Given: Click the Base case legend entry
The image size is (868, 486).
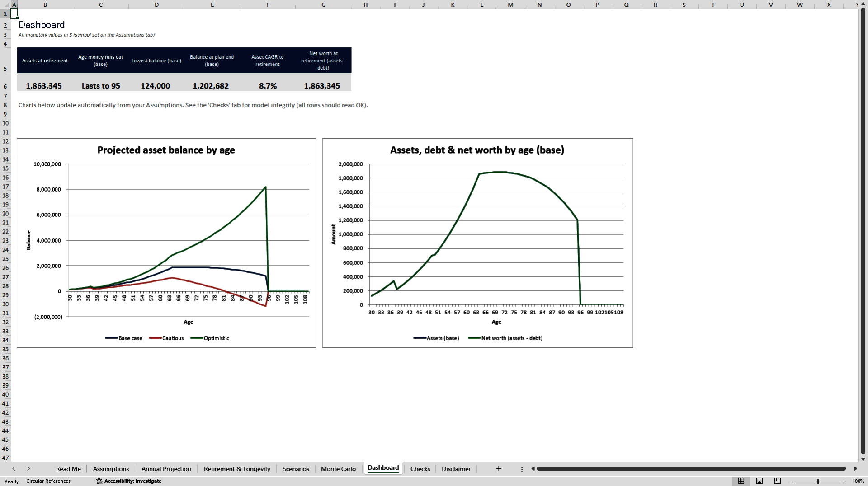Looking at the screenshot, I should click(123, 338).
